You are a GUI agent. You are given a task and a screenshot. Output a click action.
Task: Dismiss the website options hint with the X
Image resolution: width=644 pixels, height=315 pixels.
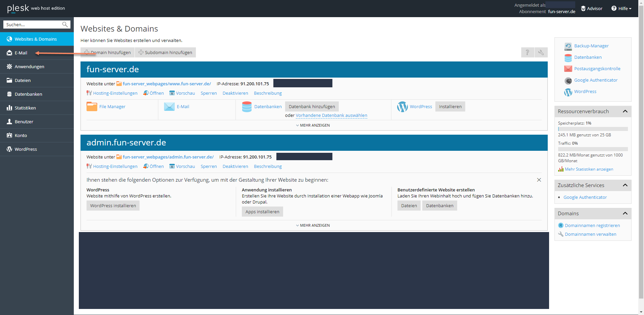pyautogui.click(x=539, y=180)
